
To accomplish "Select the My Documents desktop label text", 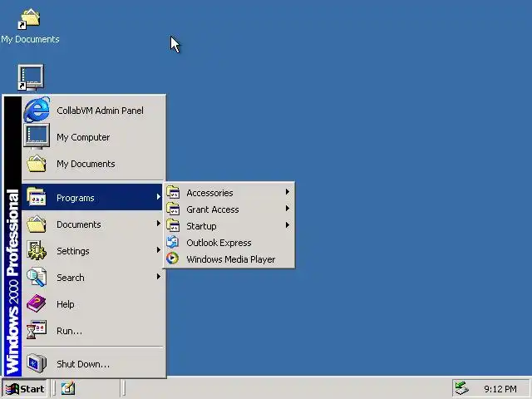I will coord(30,39).
